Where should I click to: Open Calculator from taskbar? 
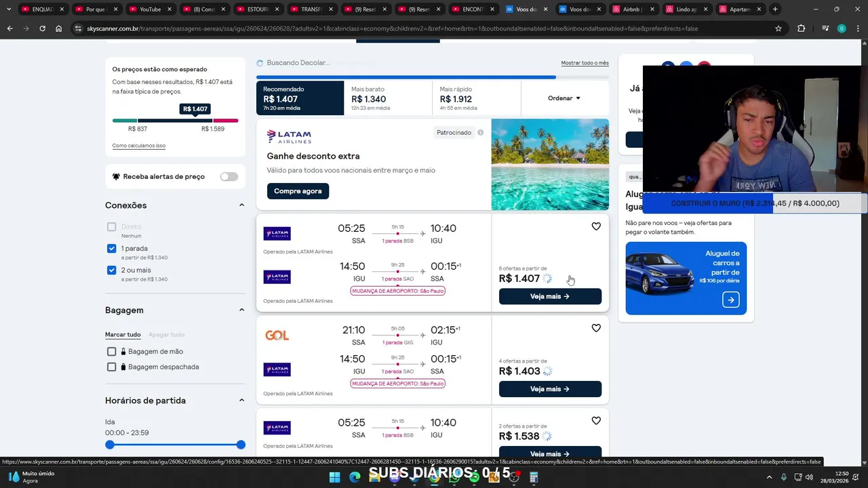(x=534, y=477)
